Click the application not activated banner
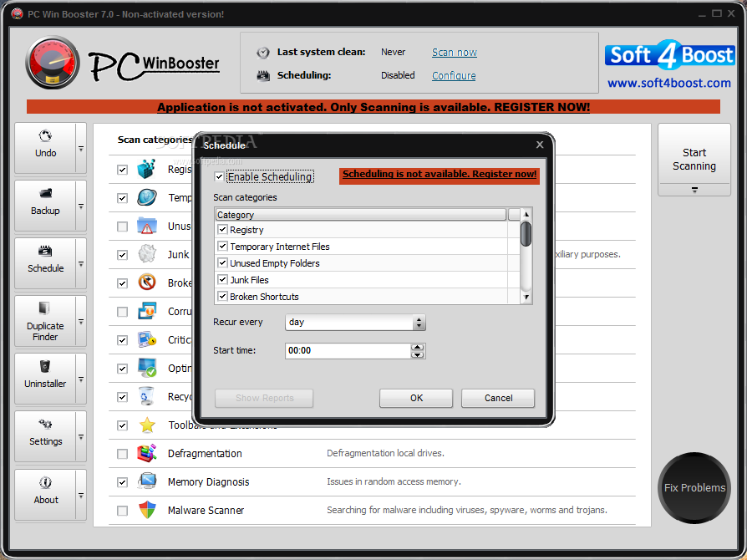The width and height of the screenshot is (747, 560). click(373, 107)
